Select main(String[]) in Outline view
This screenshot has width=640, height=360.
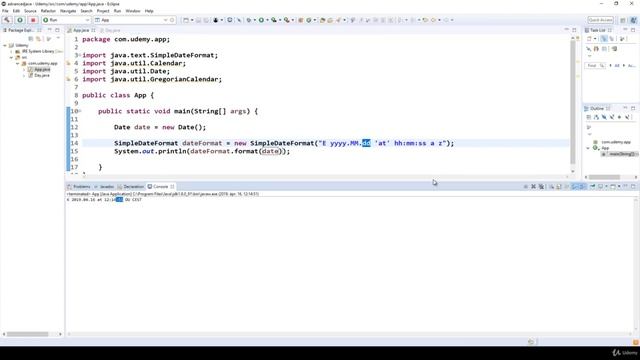point(619,154)
